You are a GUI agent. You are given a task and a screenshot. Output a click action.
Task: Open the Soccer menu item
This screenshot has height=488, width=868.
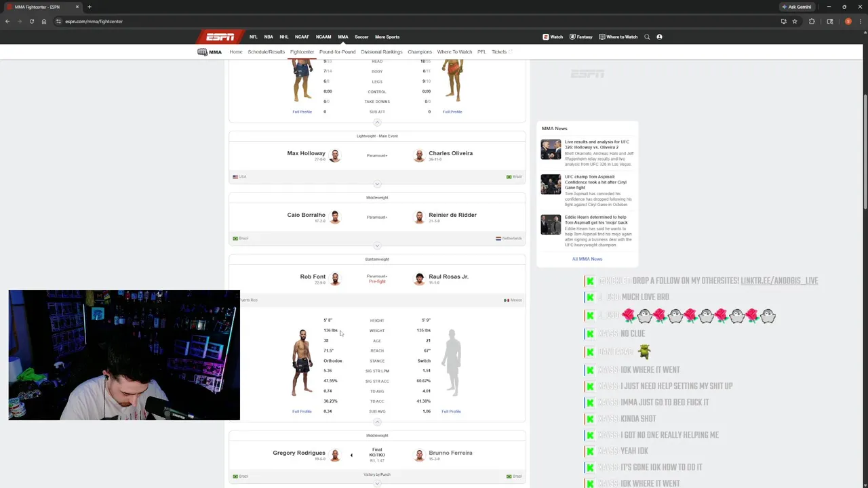pos(361,37)
